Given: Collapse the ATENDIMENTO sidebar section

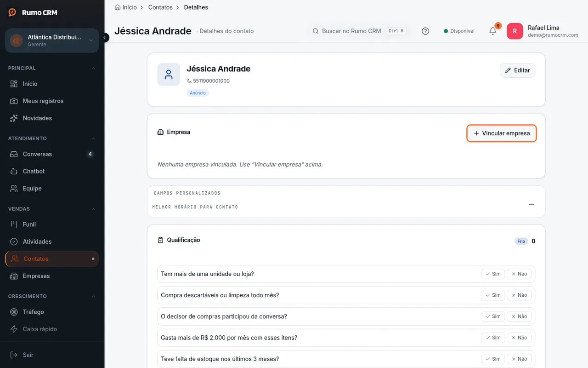Looking at the screenshot, I should 94,138.
